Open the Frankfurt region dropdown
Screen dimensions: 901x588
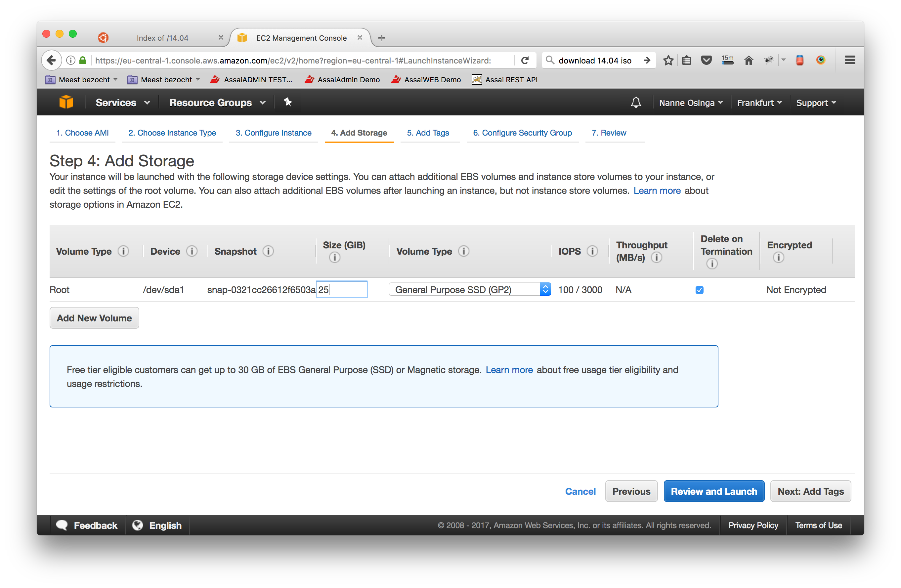[759, 103]
